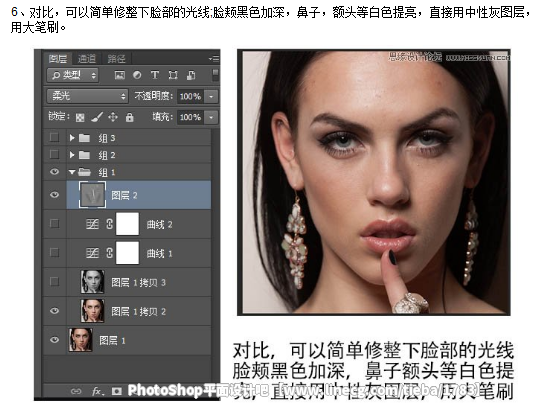Select the 图层 1 拷贝 3 name

coord(138,282)
